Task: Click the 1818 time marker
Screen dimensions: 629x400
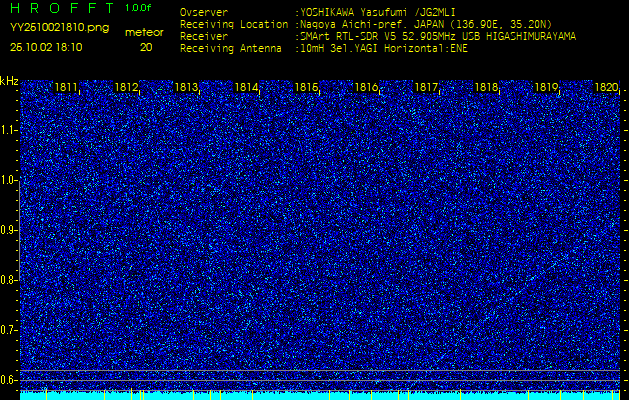Action: click(486, 88)
